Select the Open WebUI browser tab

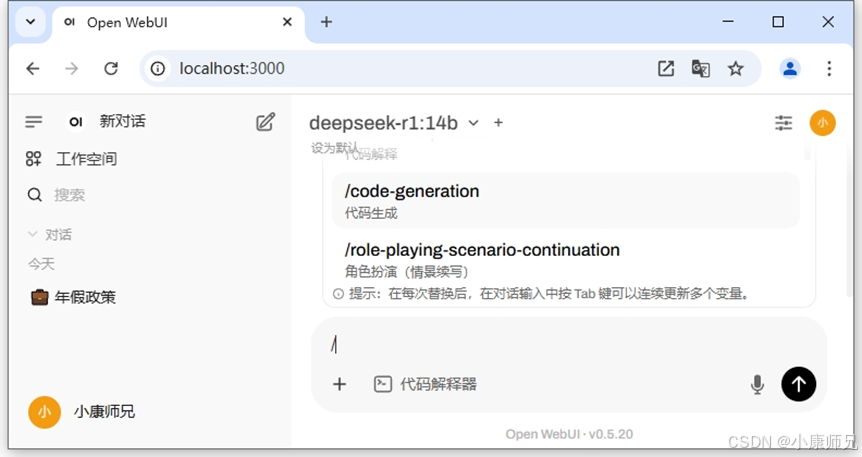179,23
